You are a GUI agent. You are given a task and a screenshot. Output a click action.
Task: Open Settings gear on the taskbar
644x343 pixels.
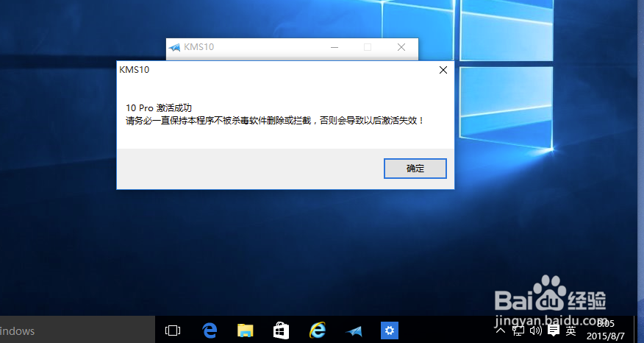(390, 330)
